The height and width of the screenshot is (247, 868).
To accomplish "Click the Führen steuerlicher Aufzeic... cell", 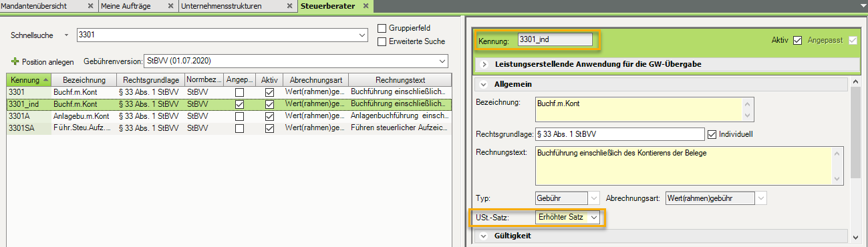I will pyautogui.click(x=400, y=128).
